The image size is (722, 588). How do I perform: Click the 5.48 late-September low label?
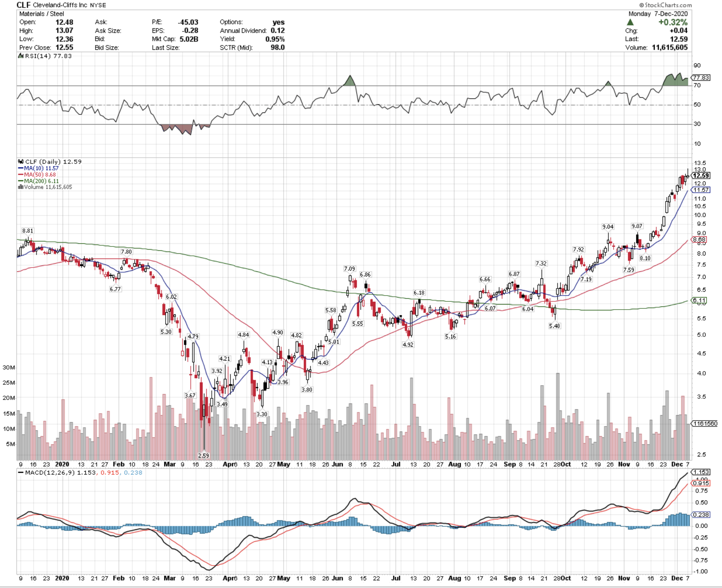[x=554, y=326]
